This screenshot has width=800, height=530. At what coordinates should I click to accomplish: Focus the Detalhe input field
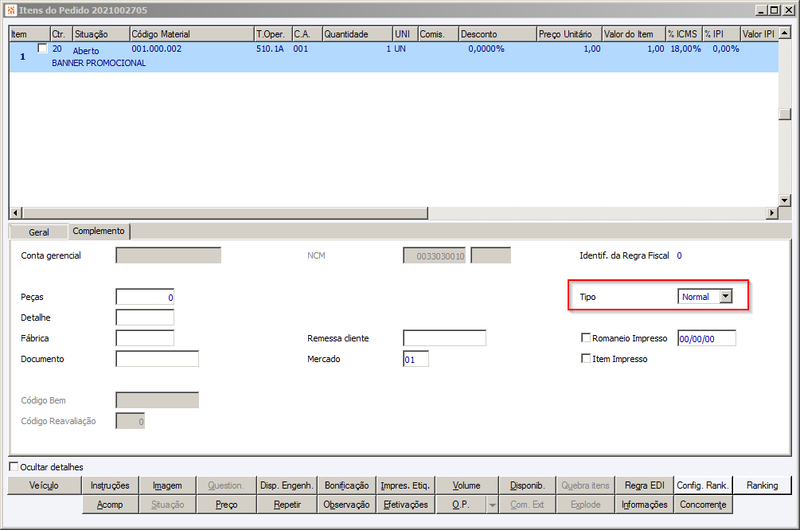145,317
